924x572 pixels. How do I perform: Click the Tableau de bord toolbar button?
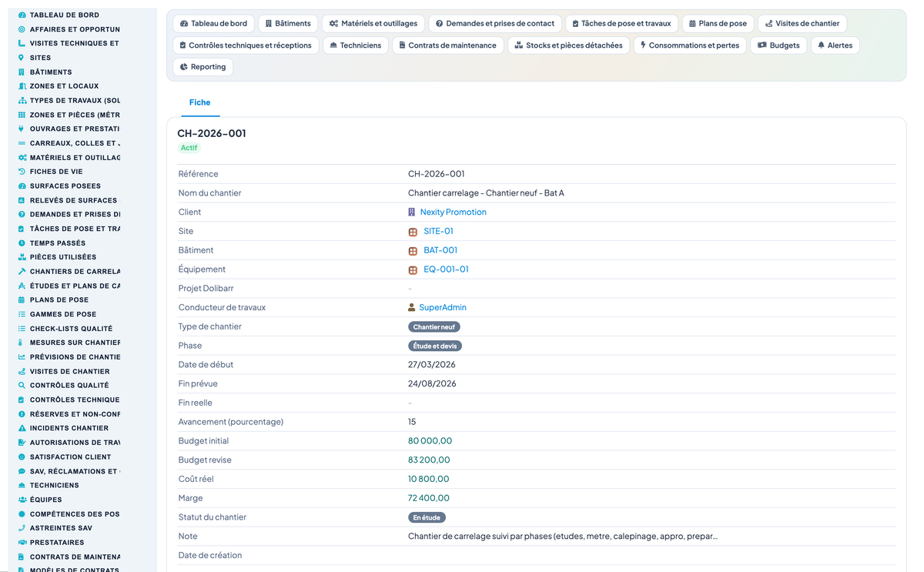tap(213, 24)
